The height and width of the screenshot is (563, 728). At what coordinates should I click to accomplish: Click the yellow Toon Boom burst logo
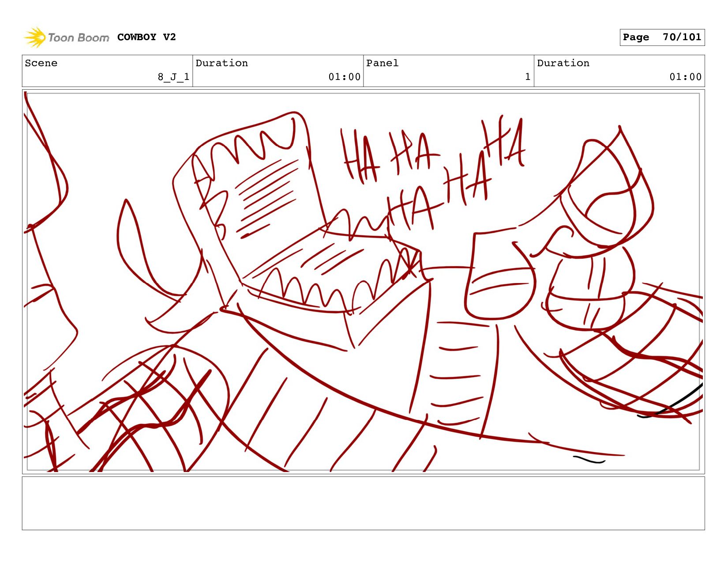(35, 38)
